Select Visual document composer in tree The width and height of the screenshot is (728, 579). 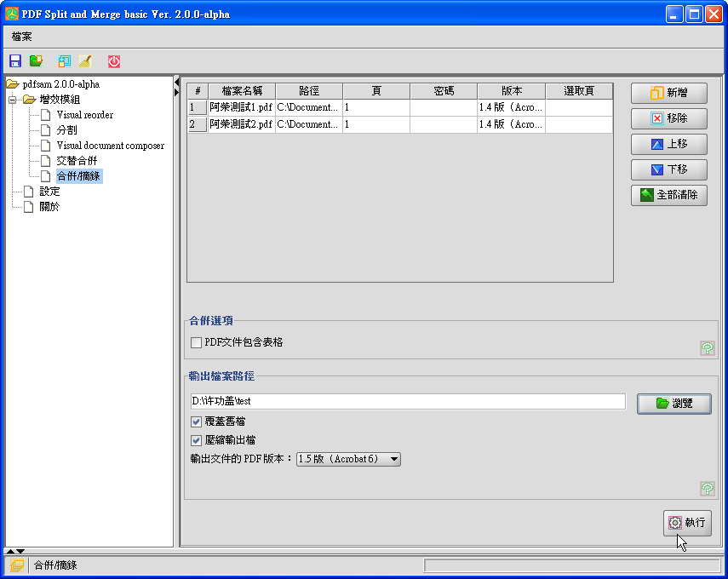(111, 146)
